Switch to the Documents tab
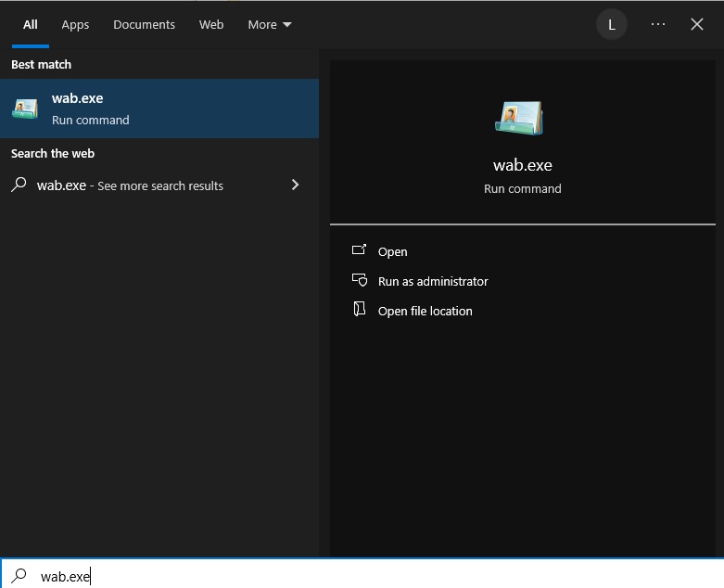The image size is (724, 588). pyautogui.click(x=144, y=25)
